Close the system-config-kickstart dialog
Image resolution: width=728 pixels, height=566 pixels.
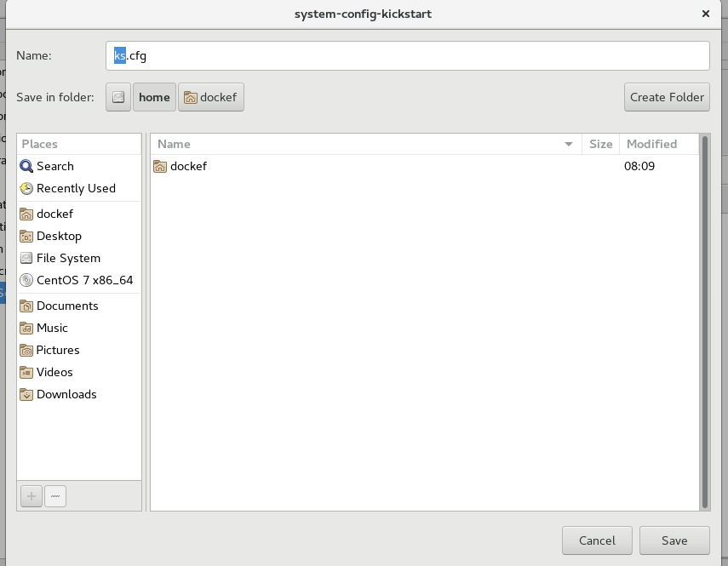[706, 14]
